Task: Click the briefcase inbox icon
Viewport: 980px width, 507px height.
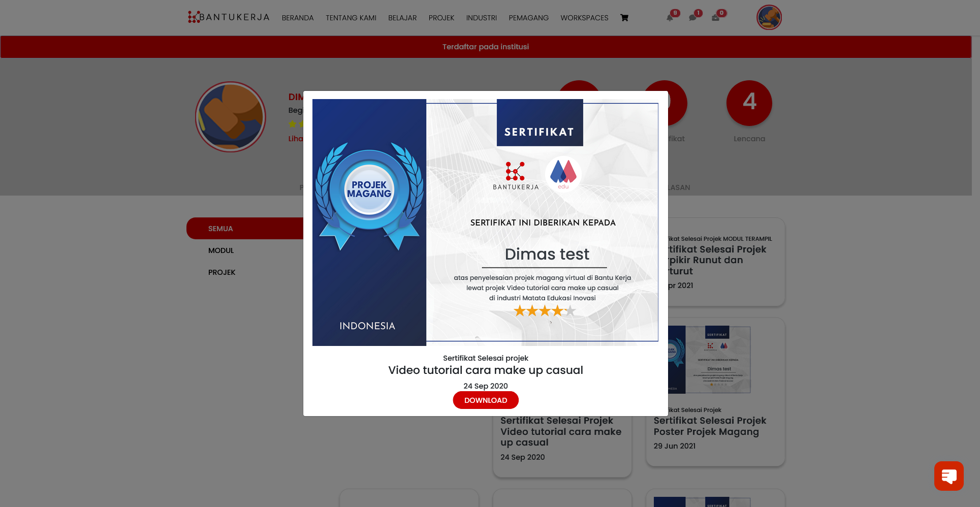Action: pos(715,18)
